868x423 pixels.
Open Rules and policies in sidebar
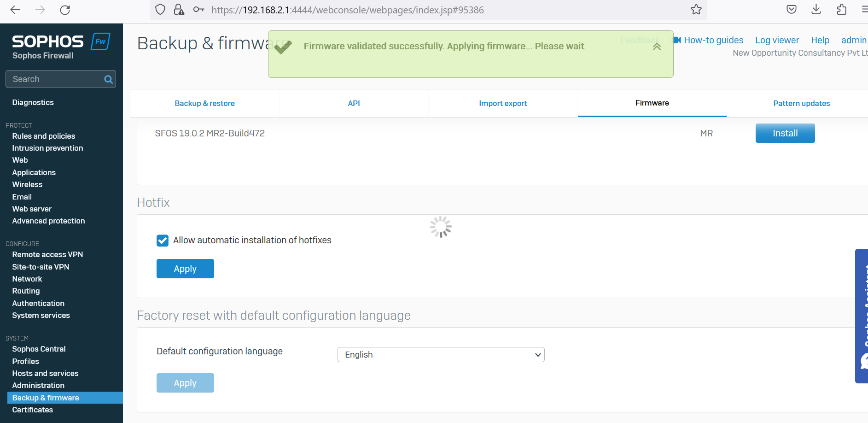[44, 136]
